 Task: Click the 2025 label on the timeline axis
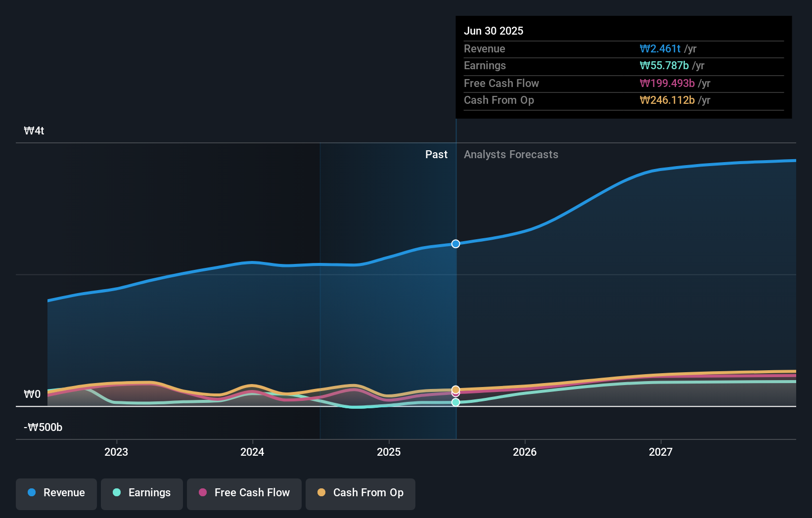click(x=389, y=451)
